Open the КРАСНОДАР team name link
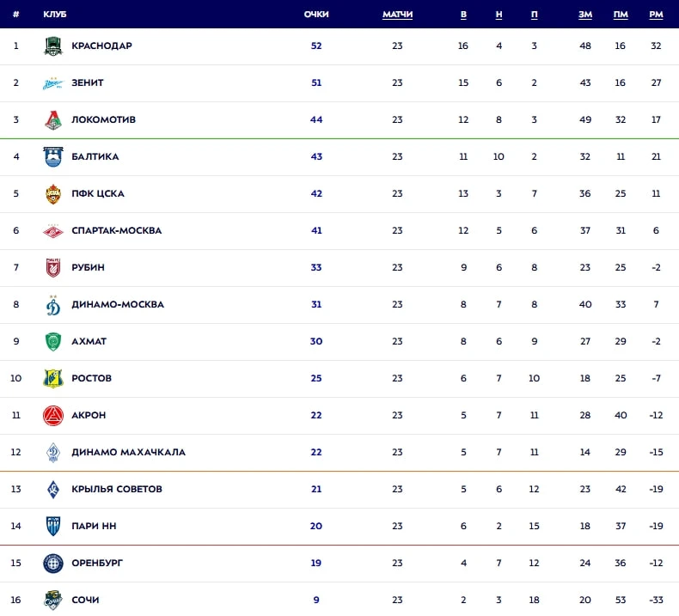Image resolution: width=679 pixels, height=616 pixels. click(x=101, y=46)
